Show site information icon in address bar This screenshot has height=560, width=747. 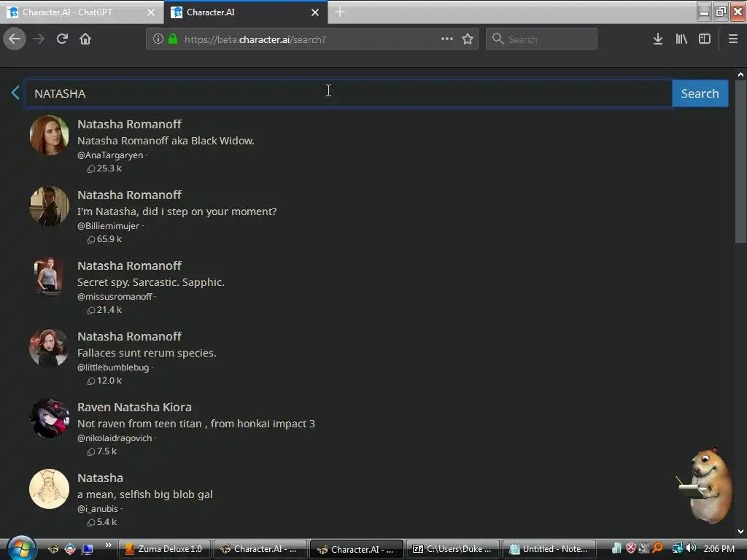point(158,39)
